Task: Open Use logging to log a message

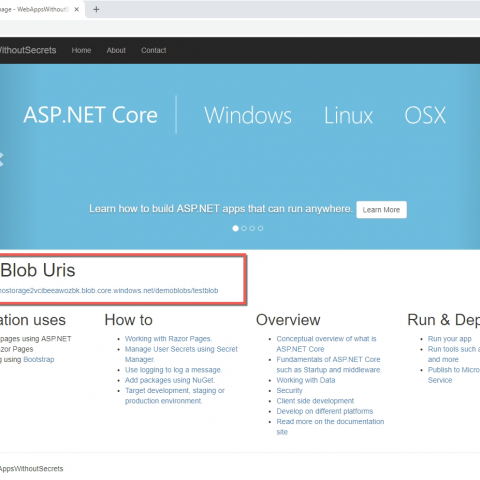Action: pos(173,370)
